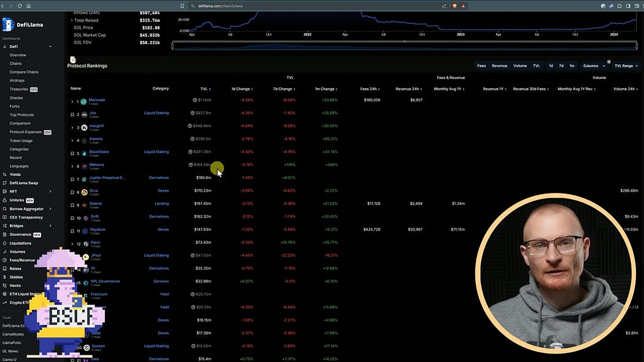
Task: Bookmark the Jito protocol row
Action: pos(72,115)
